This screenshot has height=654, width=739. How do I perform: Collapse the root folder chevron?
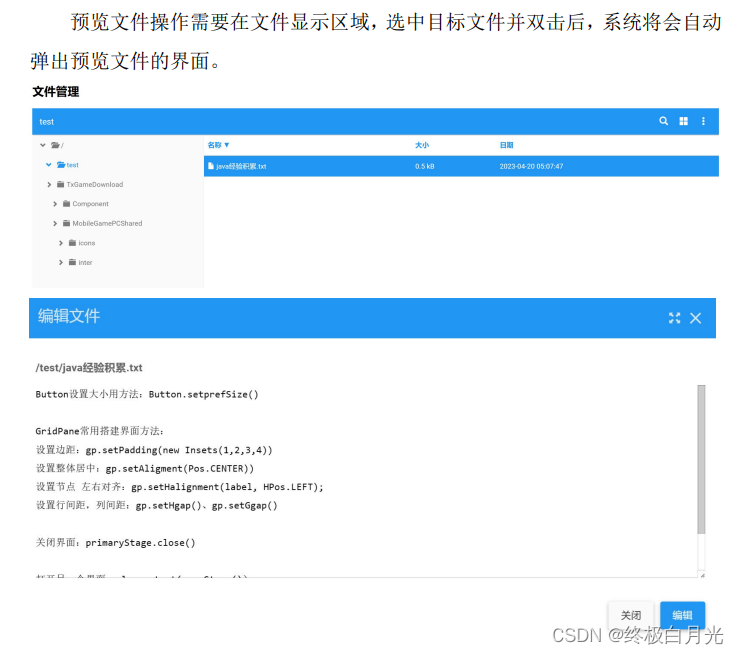43,145
